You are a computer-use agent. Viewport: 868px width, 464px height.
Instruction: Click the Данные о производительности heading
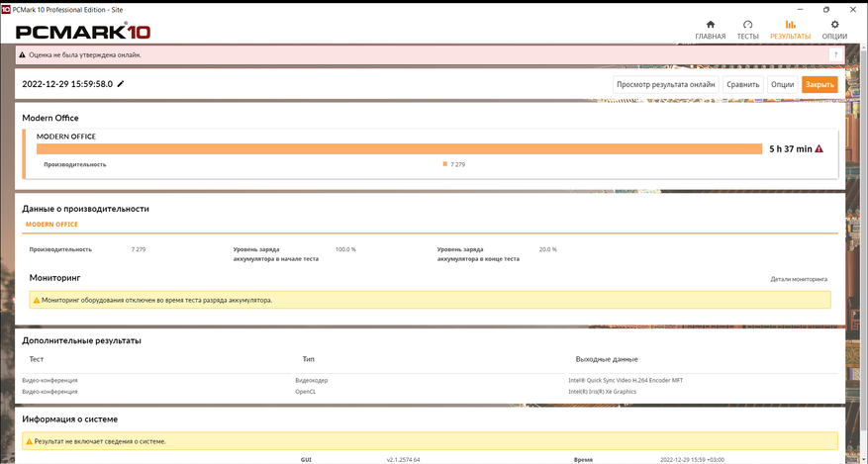coord(85,209)
